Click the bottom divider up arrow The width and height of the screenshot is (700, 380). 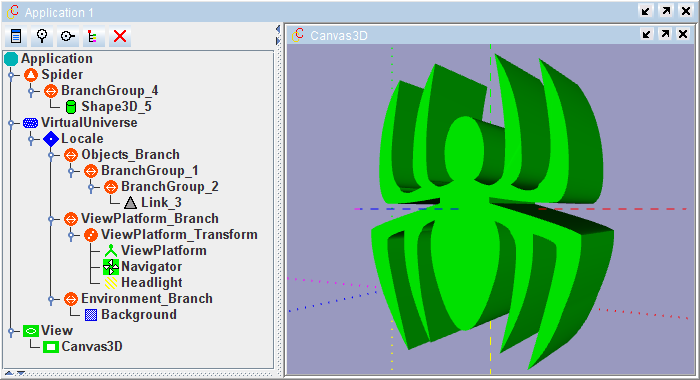[9, 373]
